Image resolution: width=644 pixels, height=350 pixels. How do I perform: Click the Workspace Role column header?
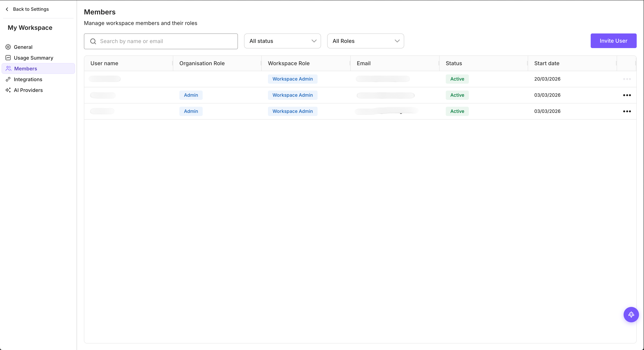[289, 63]
